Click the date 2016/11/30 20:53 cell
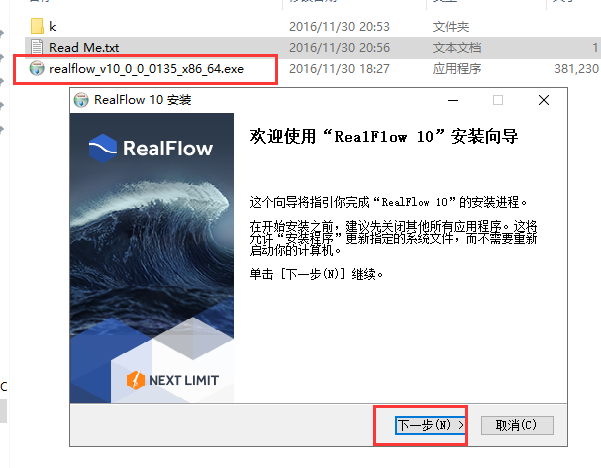The width and height of the screenshot is (601, 468). pyautogui.click(x=339, y=26)
